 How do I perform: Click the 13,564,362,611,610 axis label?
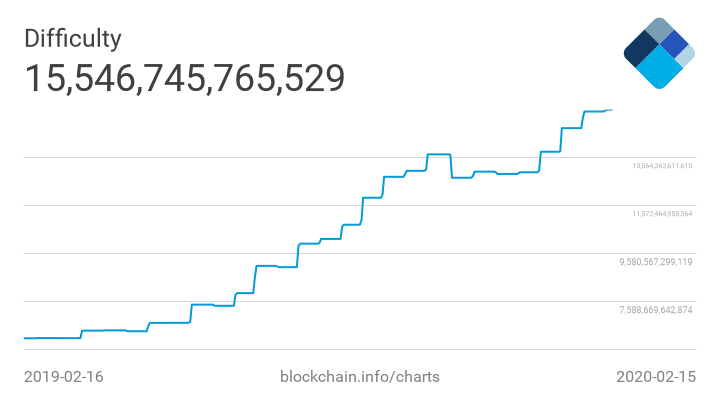click(x=662, y=166)
